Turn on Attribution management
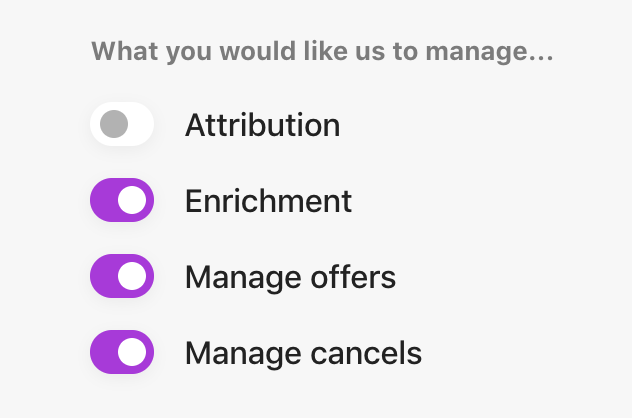 coord(121,125)
